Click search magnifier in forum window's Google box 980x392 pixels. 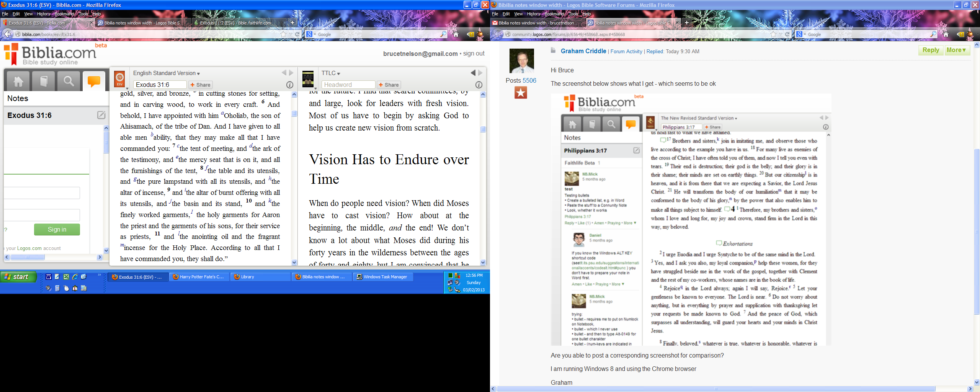coord(933,34)
